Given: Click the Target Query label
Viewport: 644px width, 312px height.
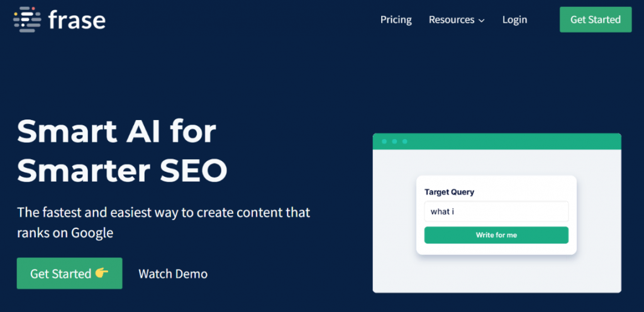Looking at the screenshot, I should pos(449,192).
